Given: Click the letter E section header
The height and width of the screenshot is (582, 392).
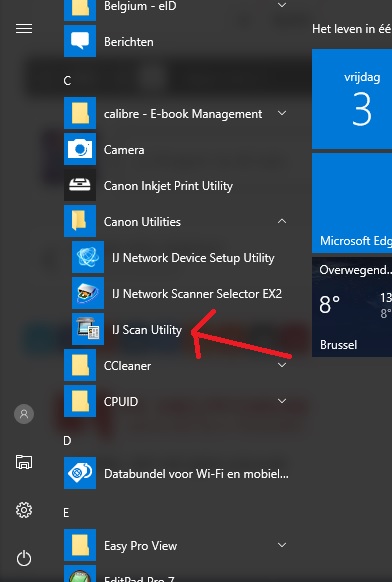Looking at the screenshot, I should point(66,513).
